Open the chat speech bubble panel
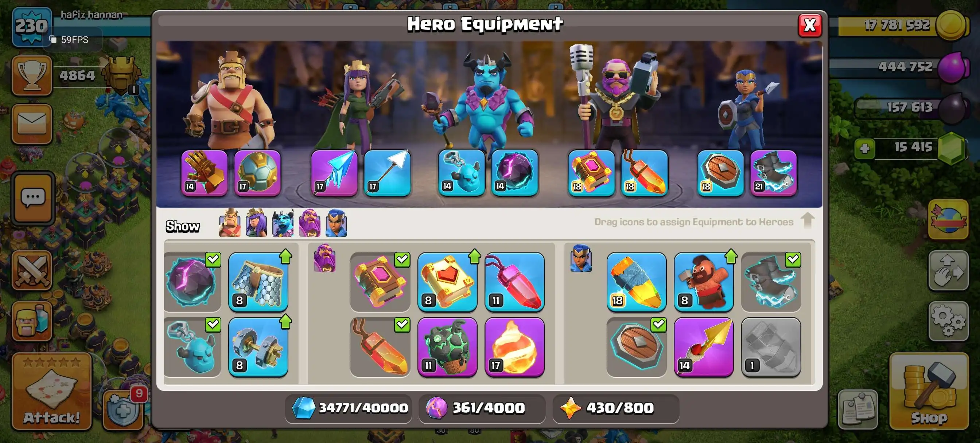 pos(33,198)
